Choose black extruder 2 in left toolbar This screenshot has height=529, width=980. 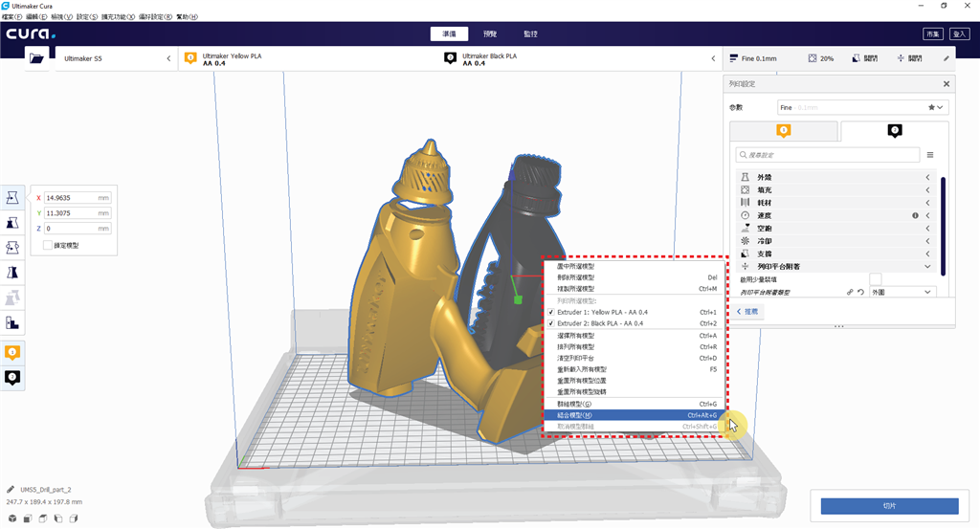point(12,378)
